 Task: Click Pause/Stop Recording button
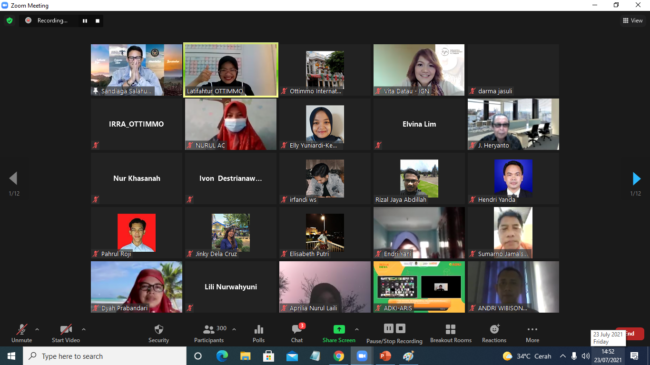394,333
